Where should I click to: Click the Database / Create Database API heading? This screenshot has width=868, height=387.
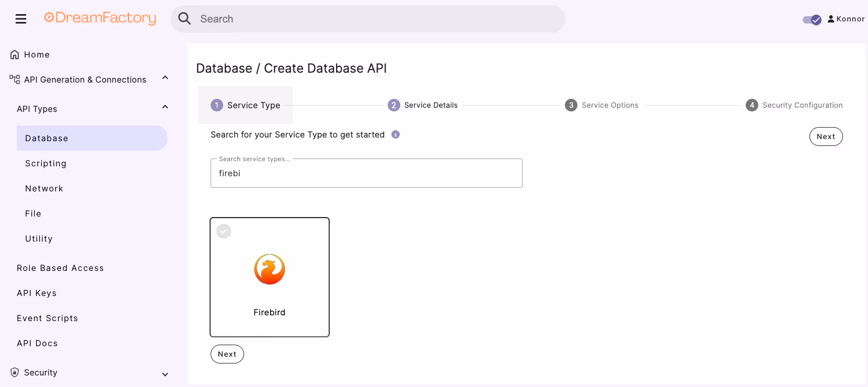(291, 68)
